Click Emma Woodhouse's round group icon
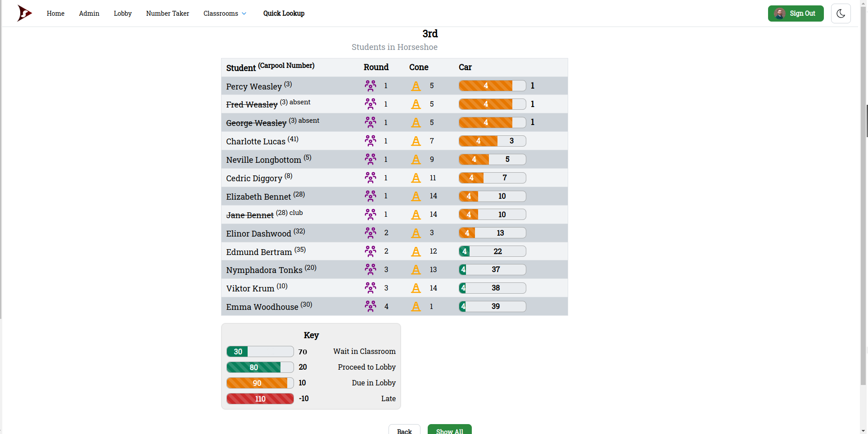The width and height of the screenshot is (868, 434). 371,307
